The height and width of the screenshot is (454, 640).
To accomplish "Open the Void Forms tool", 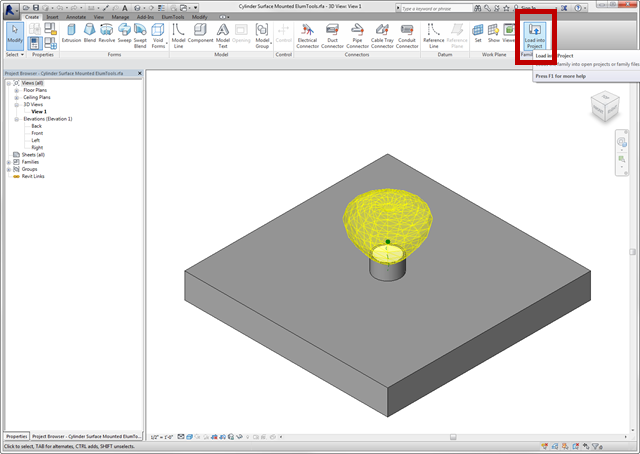I will [x=158, y=36].
